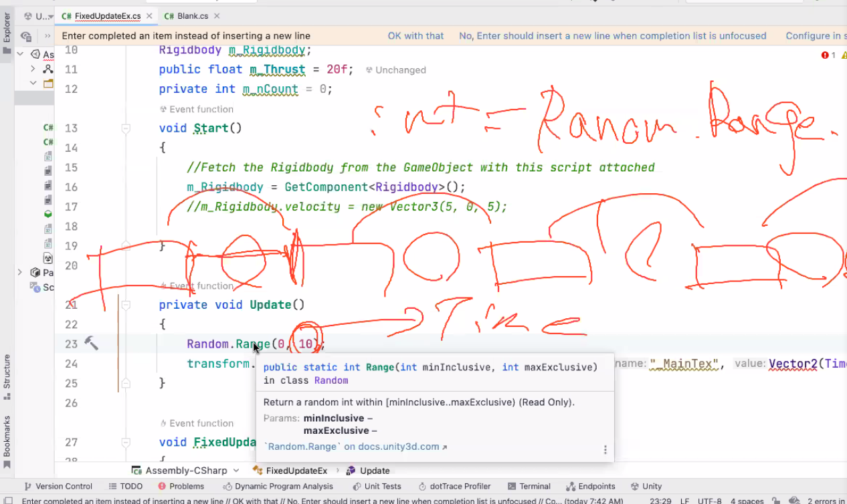Screen dimensions: 847x504
Task: Click Start method name on line 13
Action: (x=211, y=128)
